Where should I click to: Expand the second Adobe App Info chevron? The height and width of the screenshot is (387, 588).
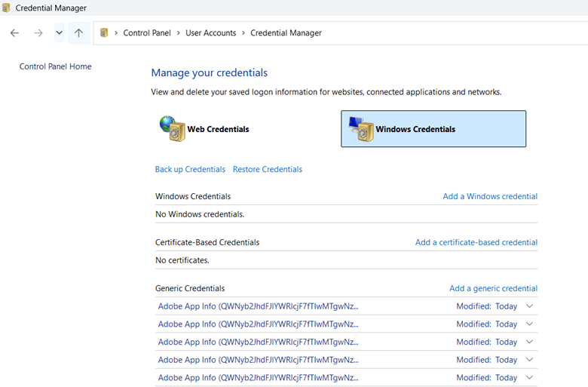(529, 324)
